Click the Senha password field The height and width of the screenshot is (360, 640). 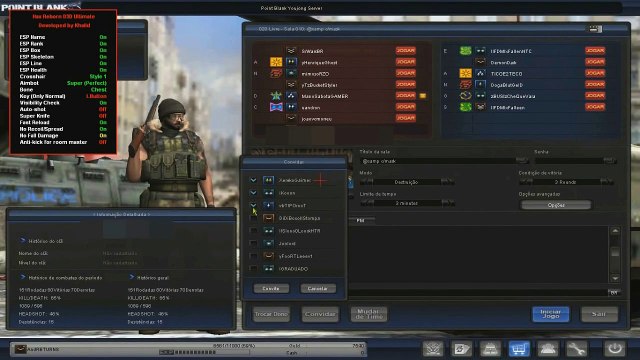click(569, 161)
